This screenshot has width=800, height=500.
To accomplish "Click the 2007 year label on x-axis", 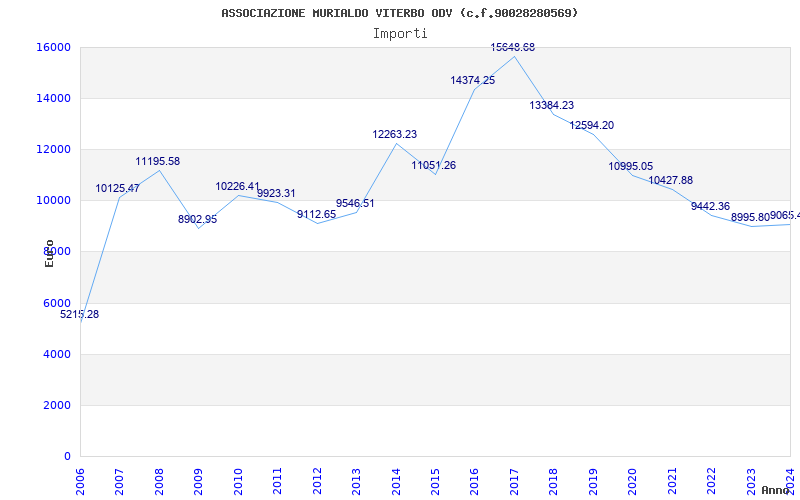I will tap(119, 481).
